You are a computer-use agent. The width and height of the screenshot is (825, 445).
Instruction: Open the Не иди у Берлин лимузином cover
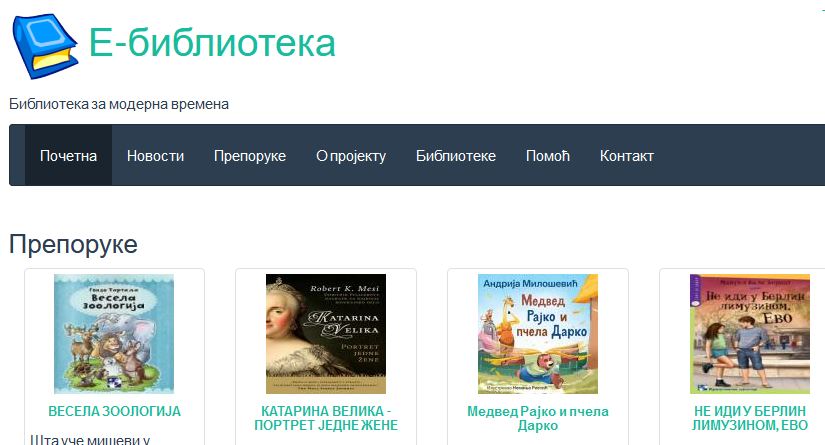(x=750, y=333)
